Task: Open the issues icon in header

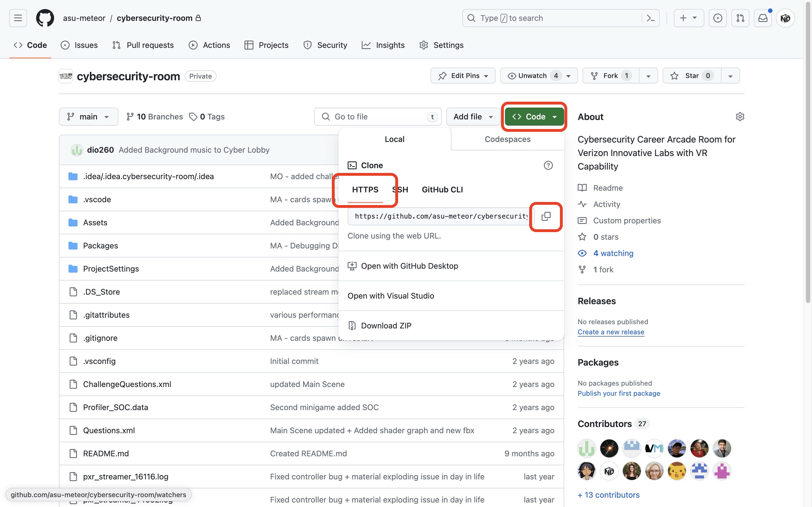Action: tap(717, 18)
